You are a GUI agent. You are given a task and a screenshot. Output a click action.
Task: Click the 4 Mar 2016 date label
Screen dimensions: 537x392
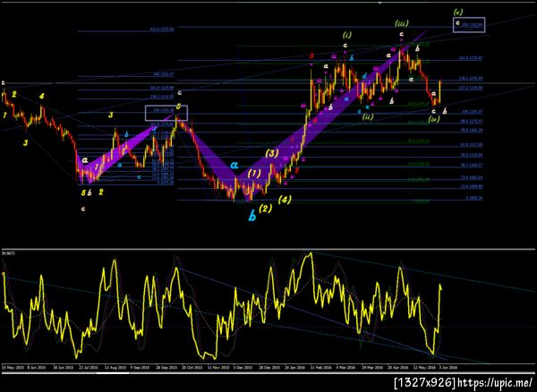[x=345, y=367]
